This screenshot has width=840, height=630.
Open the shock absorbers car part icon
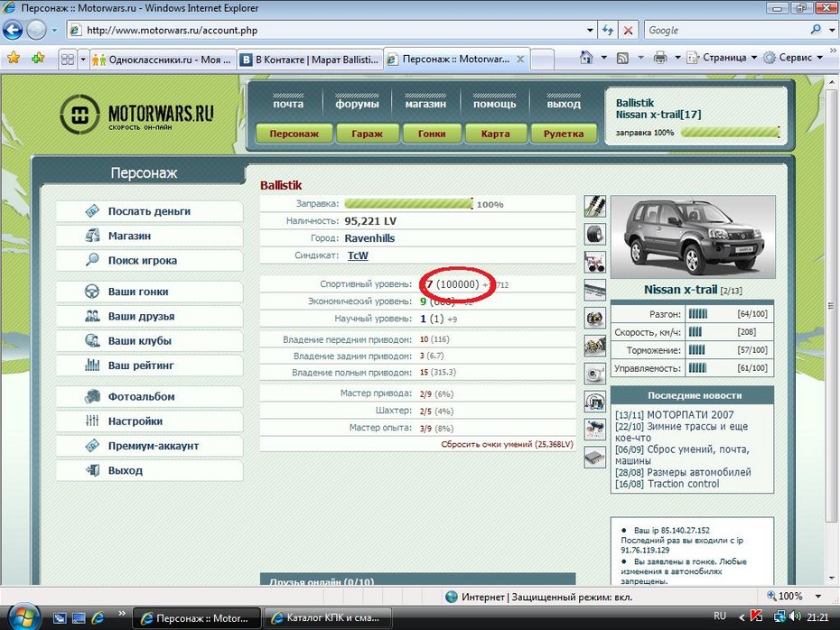pos(594,207)
